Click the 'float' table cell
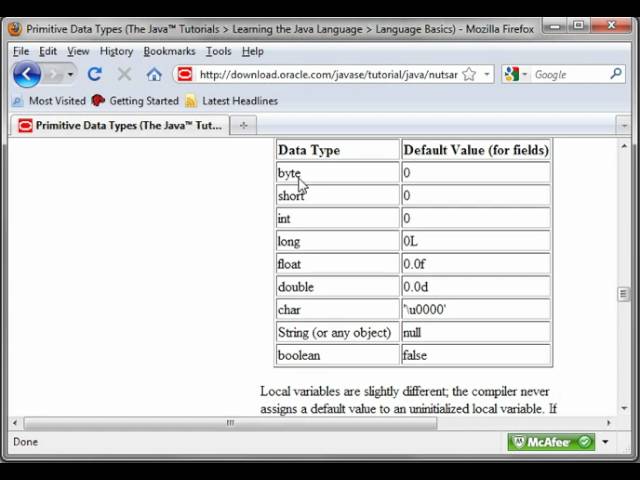This screenshot has height=480, width=640. coord(338,264)
